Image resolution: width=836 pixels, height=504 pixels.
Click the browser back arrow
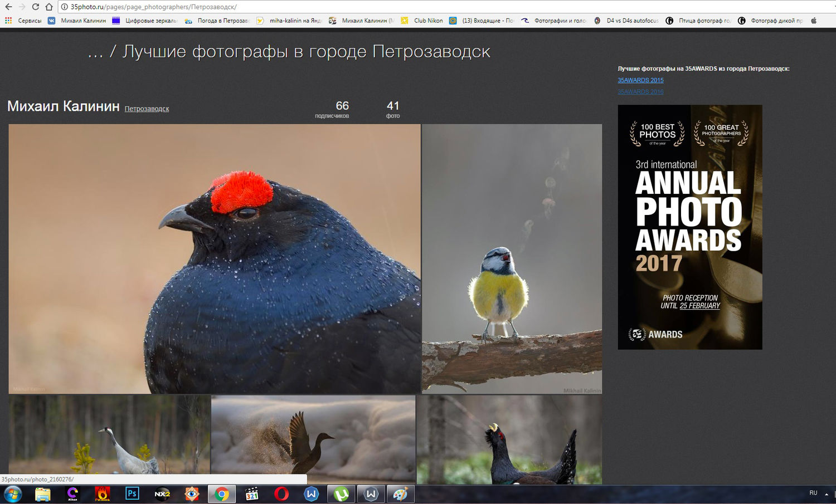click(8, 7)
